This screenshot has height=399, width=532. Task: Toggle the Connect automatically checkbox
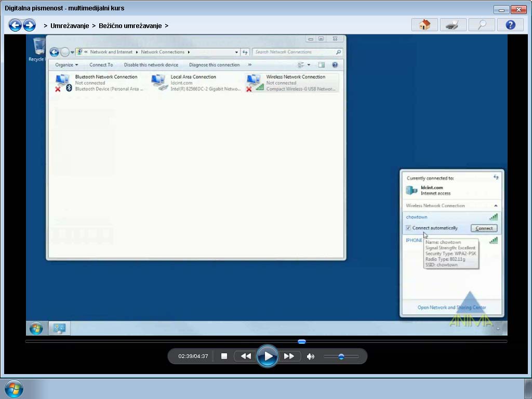(408, 228)
